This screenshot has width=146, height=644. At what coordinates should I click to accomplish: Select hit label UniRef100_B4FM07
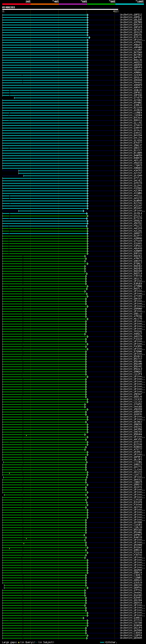(x=131, y=58)
